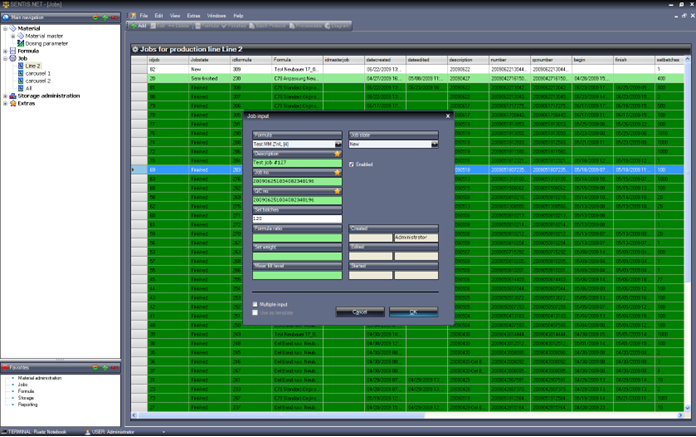The image size is (696, 437).
Task: Open the Formula dropdown in Job input
Action: coord(338,145)
